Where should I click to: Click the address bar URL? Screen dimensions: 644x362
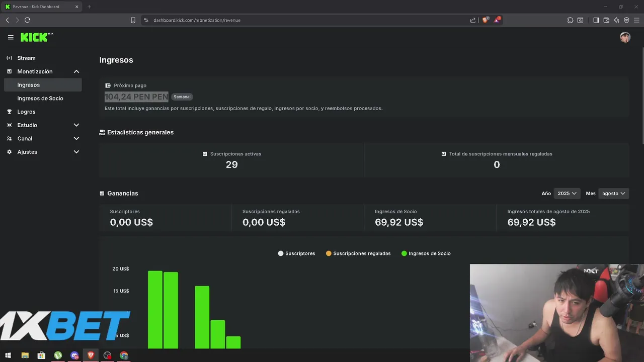tap(197, 20)
